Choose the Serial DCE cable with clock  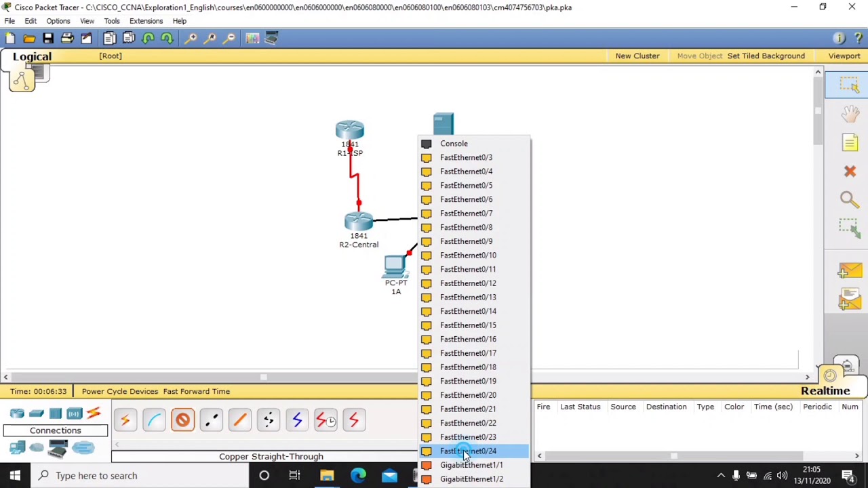(x=325, y=420)
